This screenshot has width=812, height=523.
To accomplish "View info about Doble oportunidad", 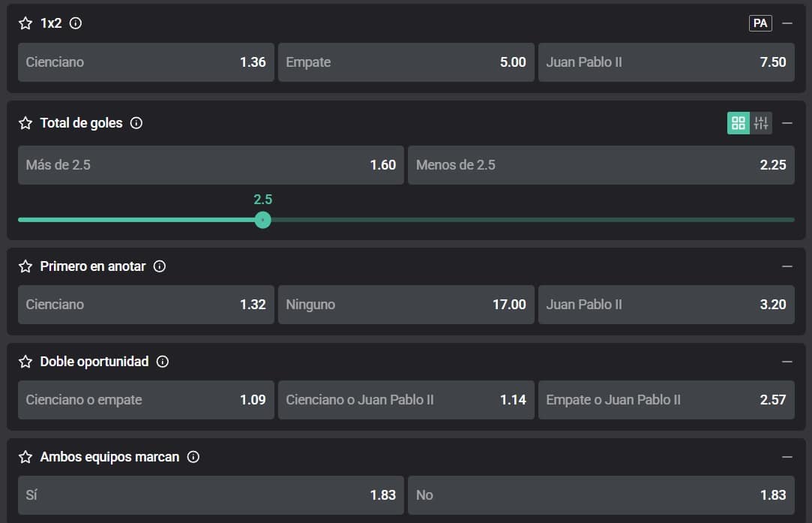I will click(163, 362).
